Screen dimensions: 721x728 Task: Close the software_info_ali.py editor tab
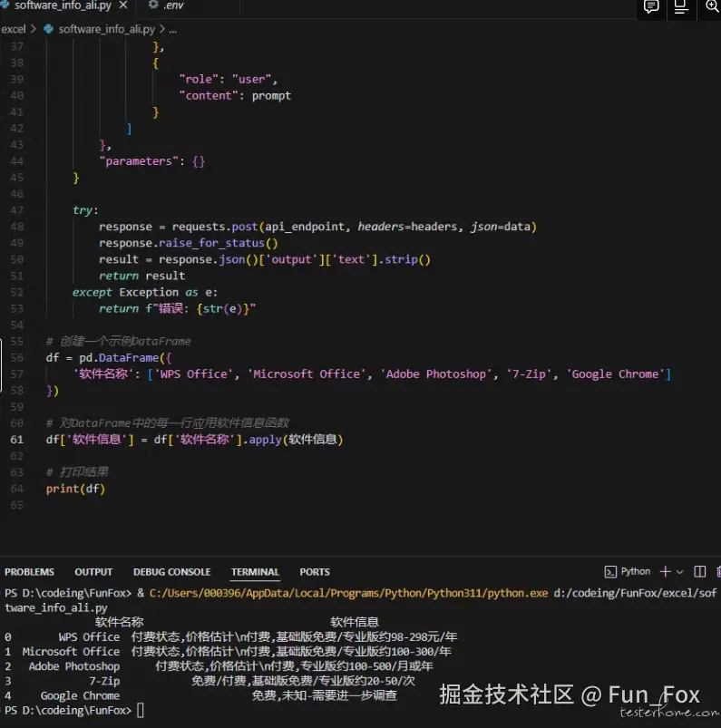123,5
